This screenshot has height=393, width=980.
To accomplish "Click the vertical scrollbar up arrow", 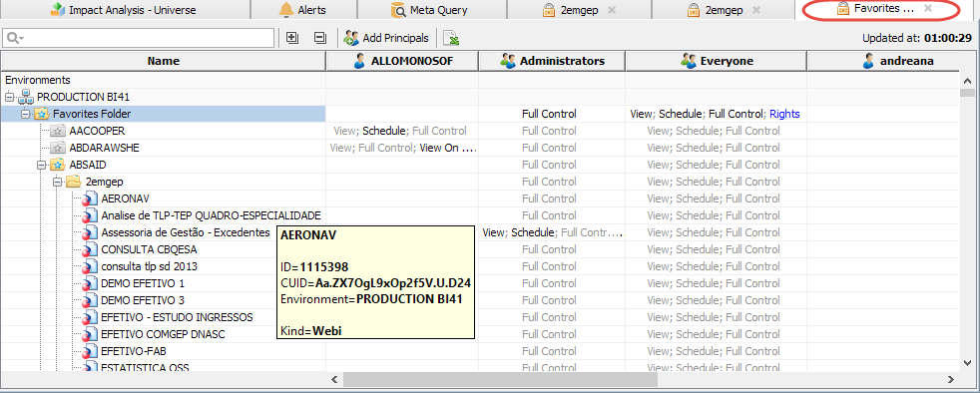I will (x=967, y=81).
